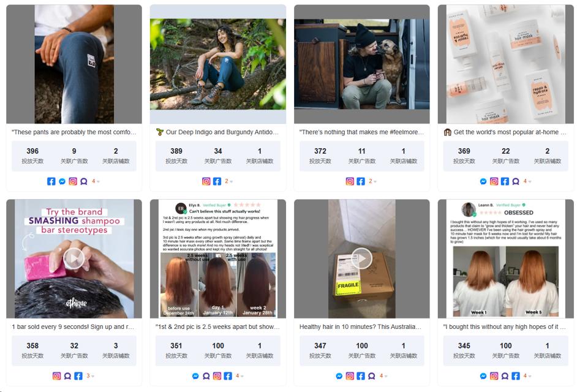Click Facebook icon under the 345-day OBSESSED ad
This screenshot has height=392, width=577.
click(516, 376)
